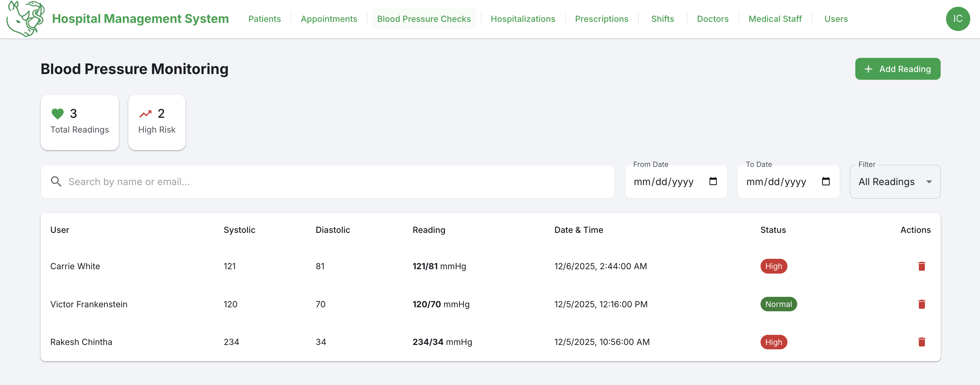Select the High Risk stat card

(156, 122)
